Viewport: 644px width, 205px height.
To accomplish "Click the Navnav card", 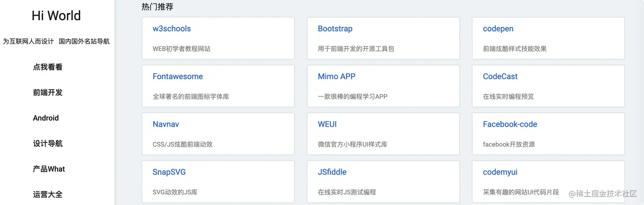I will click(x=166, y=124).
